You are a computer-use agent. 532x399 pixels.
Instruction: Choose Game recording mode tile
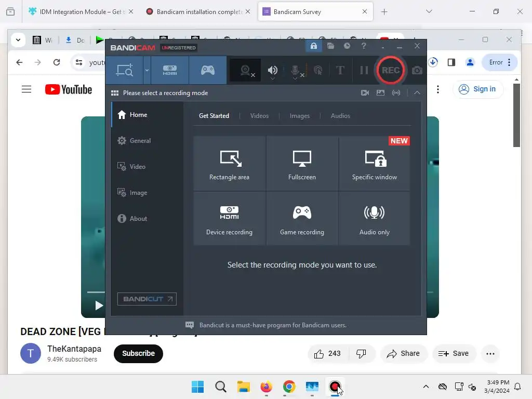(302, 219)
